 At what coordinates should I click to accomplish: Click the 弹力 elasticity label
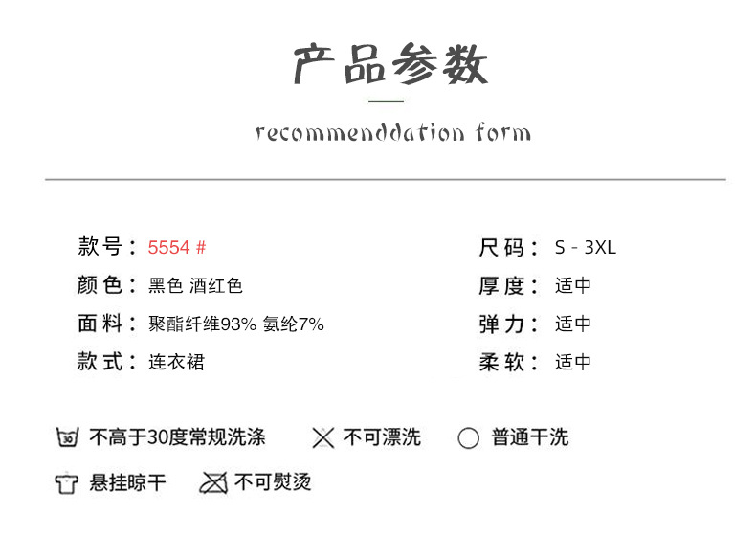(x=502, y=324)
